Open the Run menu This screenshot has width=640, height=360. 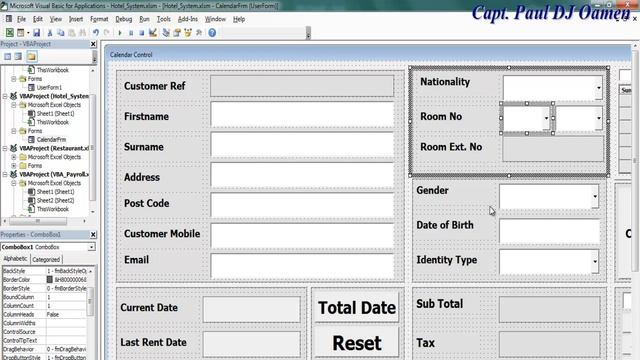click(x=144, y=19)
